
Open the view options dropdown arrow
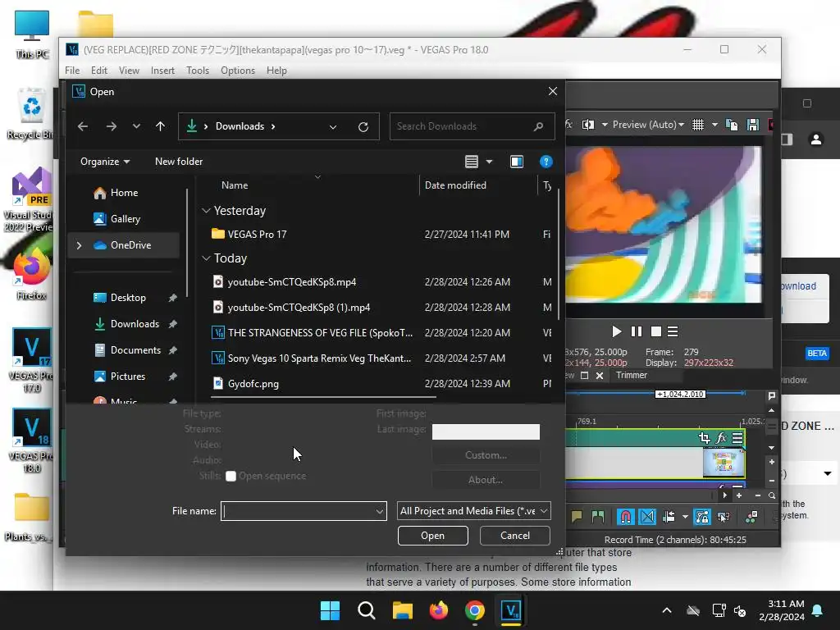pyautogui.click(x=489, y=162)
